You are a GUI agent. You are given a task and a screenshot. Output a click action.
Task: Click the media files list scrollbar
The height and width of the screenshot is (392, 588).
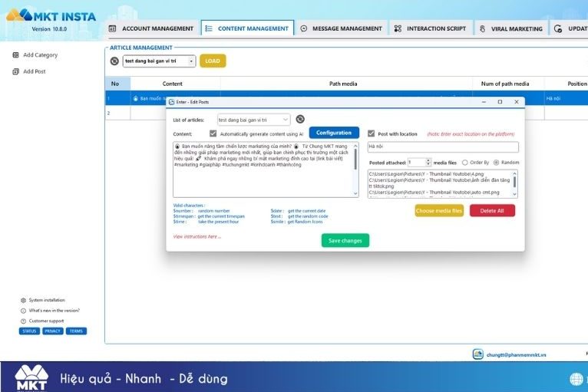(514, 183)
